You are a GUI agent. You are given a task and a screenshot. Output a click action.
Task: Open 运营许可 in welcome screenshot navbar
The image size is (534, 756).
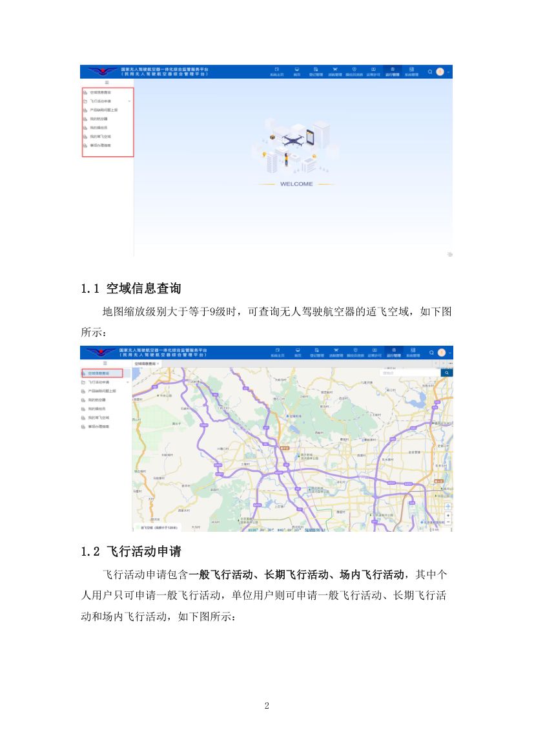(x=373, y=71)
